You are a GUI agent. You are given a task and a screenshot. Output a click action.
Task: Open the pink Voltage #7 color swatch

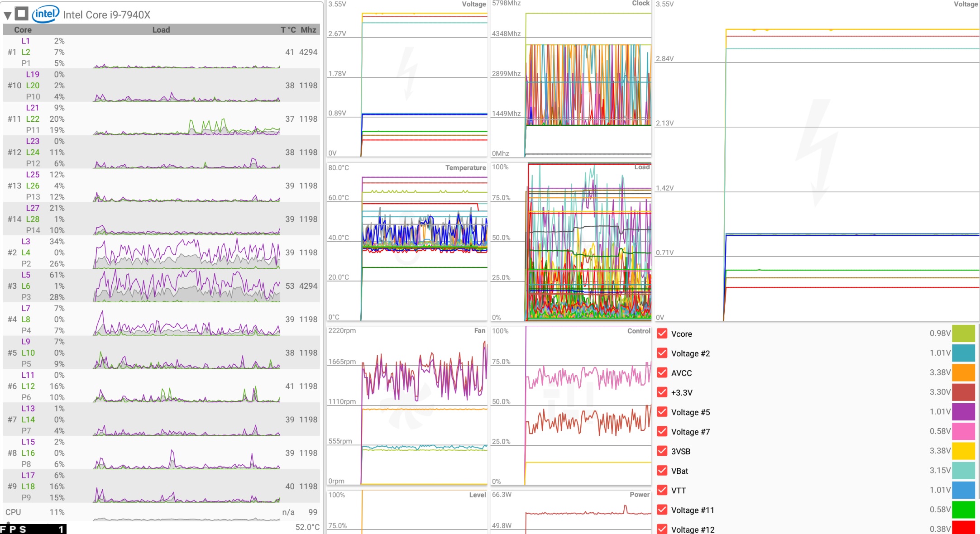pos(963,431)
